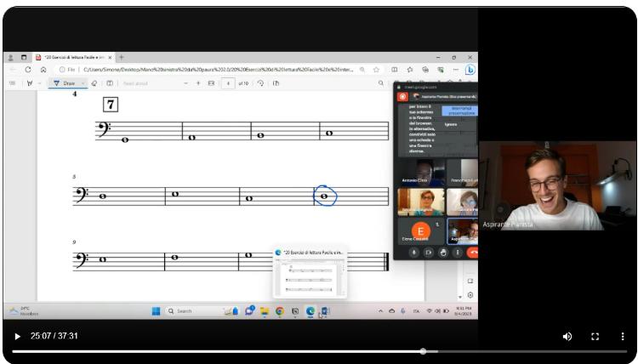Play the video
This screenshot has width=638, height=364.
(17, 336)
